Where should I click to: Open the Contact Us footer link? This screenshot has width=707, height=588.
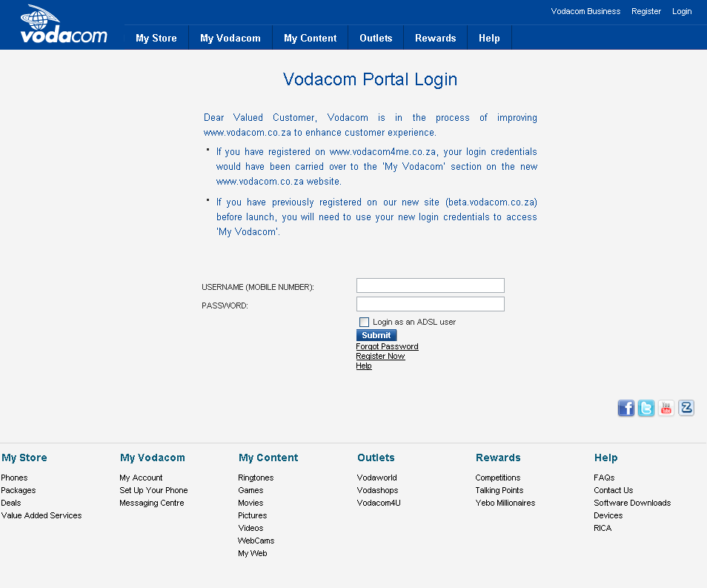pos(614,490)
